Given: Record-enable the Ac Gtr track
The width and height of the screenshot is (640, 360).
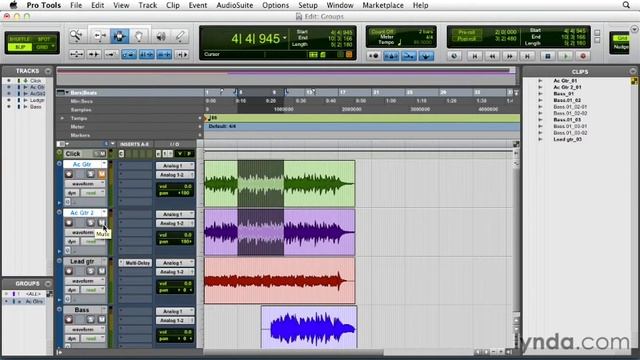Looking at the screenshot, I should pyautogui.click(x=69, y=174).
